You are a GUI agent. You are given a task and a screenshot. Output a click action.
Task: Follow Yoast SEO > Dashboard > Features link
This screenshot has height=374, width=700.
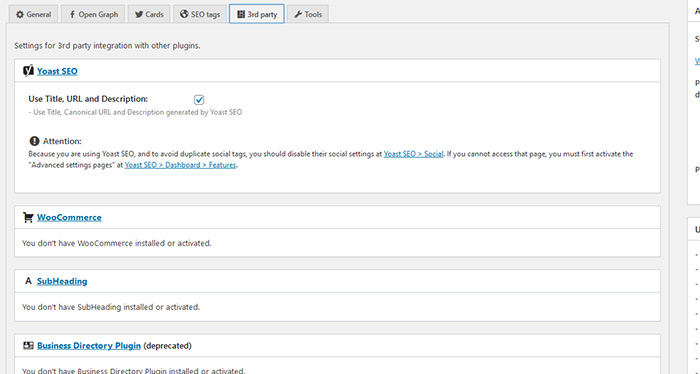pyautogui.click(x=180, y=165)
